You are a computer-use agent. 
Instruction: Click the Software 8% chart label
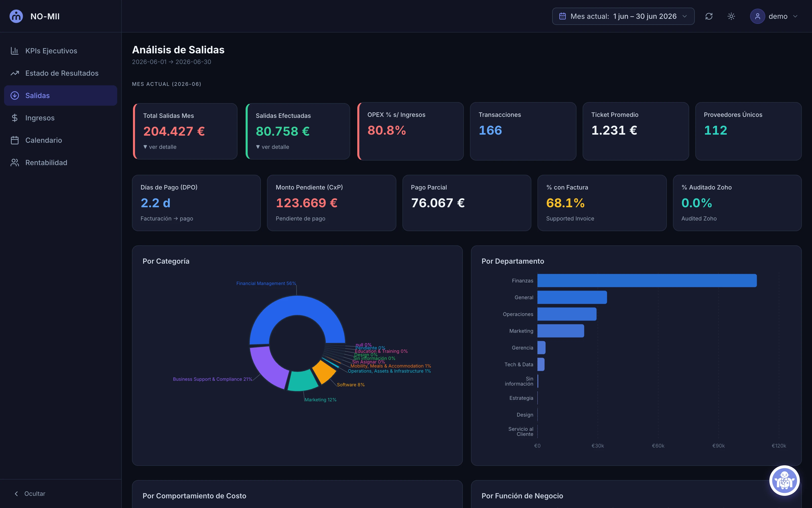(351, 385)
